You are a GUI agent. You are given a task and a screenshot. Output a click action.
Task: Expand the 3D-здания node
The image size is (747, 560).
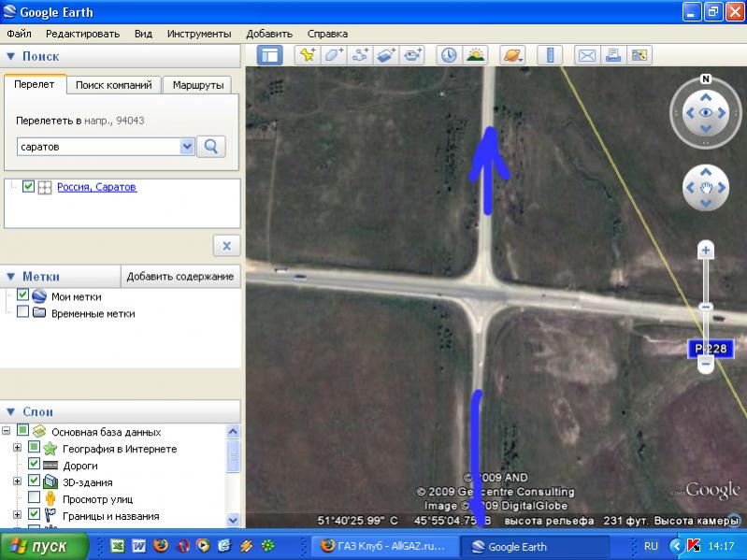point(17,481)
